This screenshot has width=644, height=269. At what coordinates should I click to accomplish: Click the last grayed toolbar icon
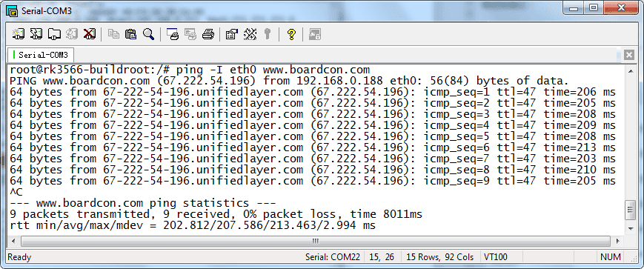(315, 34)
